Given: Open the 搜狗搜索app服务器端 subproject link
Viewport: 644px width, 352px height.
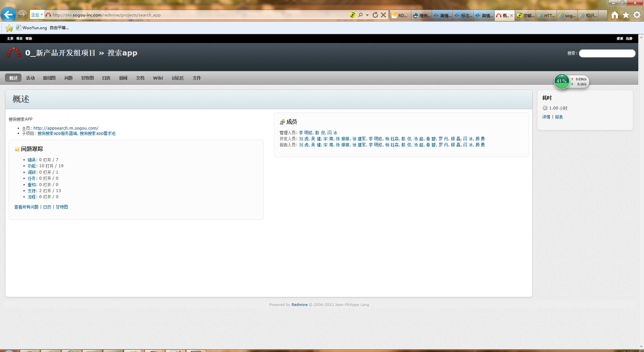Looking at the screenshot, I should [x=57, y=133].
